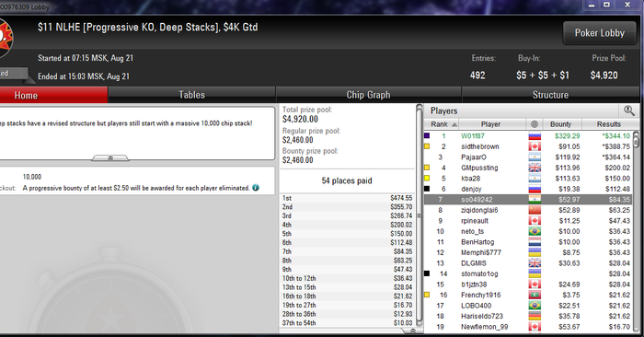Image resolution: width=644 pixels, height=337 pixels.
Task: Click the 1st place $474.55 payout row
Action: (348, 198)
